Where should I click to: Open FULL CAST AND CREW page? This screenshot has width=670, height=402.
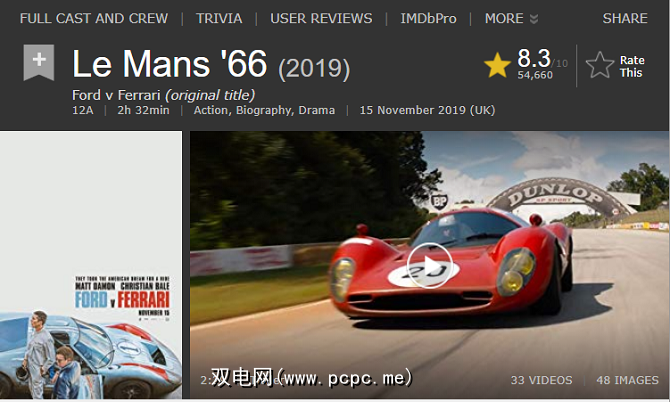(x=94, y=18)
